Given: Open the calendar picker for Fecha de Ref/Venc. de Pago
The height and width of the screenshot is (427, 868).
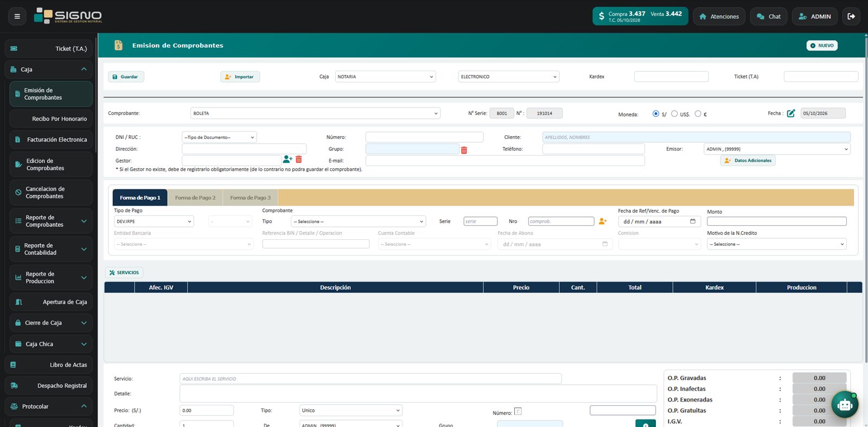Looking at the screenshot, I should [693, 221].
